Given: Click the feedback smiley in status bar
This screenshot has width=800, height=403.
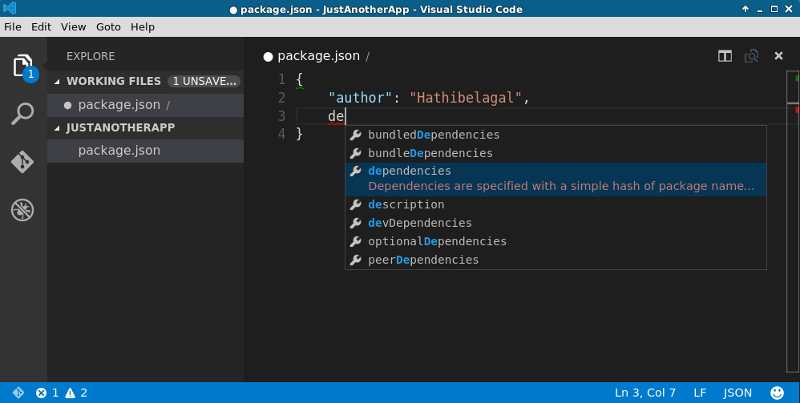Looking at the screenshot, I should (777, 393).
